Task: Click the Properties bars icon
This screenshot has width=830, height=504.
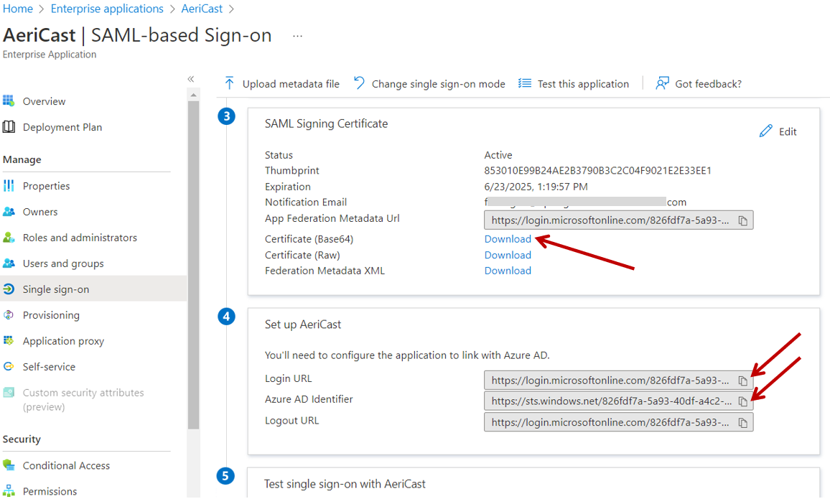Action: 9,186
